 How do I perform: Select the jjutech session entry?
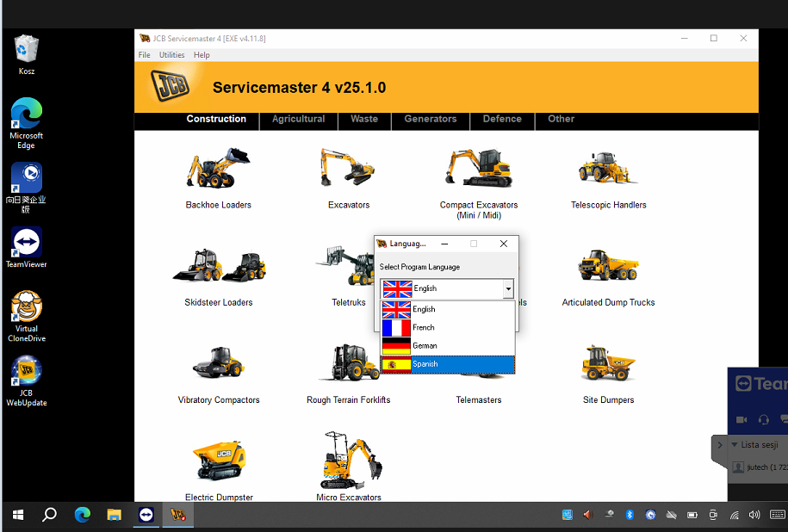[x=760, y=467]
